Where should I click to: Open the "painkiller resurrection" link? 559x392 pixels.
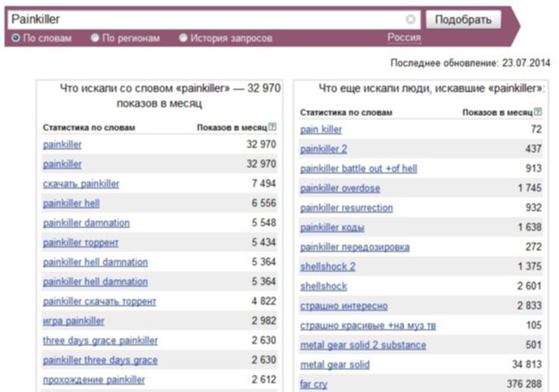click(x=346, y=208)
